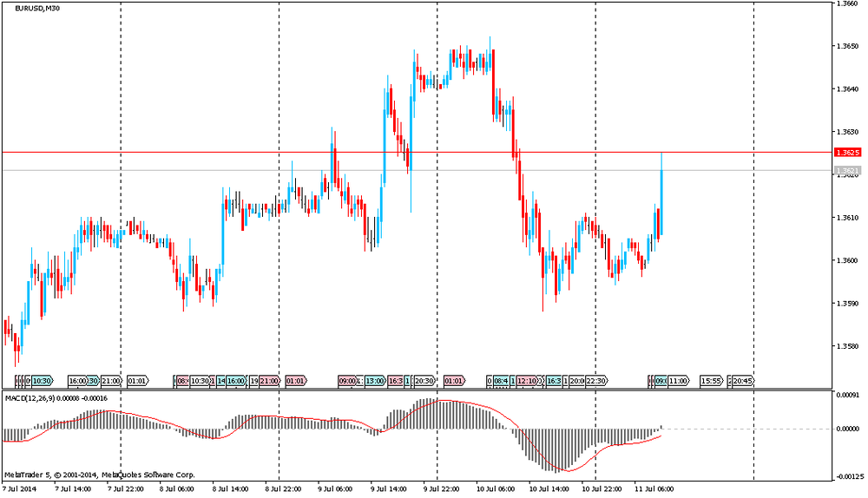Open the 20:45 event flag

741,381
